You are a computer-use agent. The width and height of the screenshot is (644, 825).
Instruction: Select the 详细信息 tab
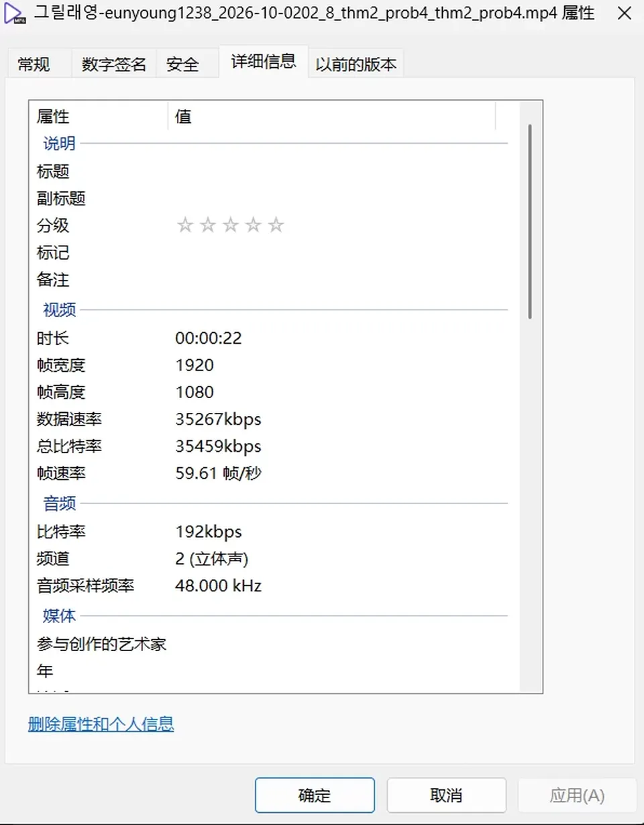click(264, 62)
